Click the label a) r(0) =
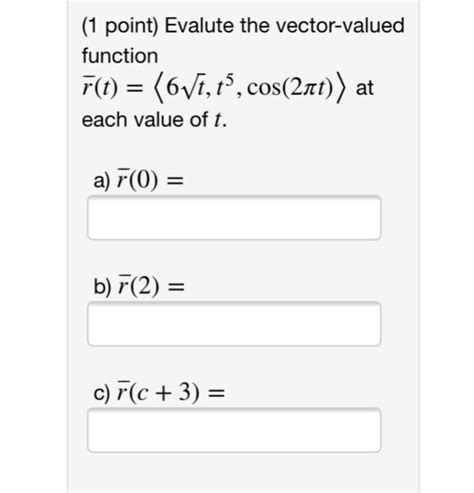 coord(138,180)
